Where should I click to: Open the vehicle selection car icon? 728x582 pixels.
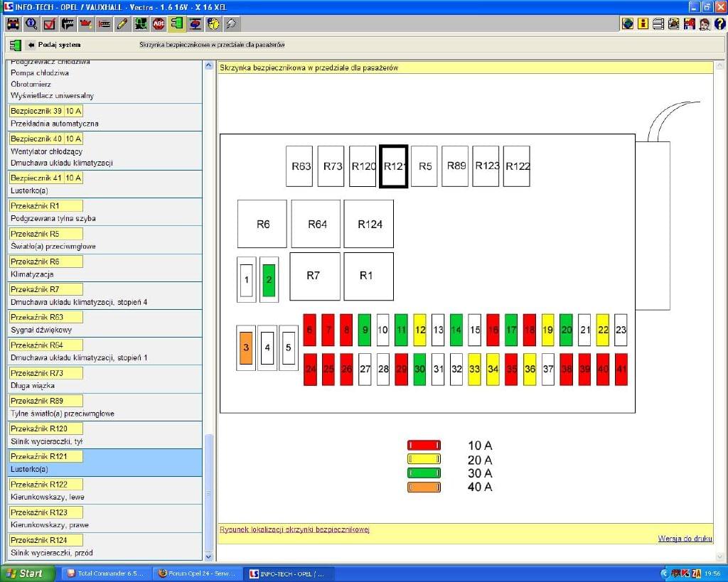13,23
